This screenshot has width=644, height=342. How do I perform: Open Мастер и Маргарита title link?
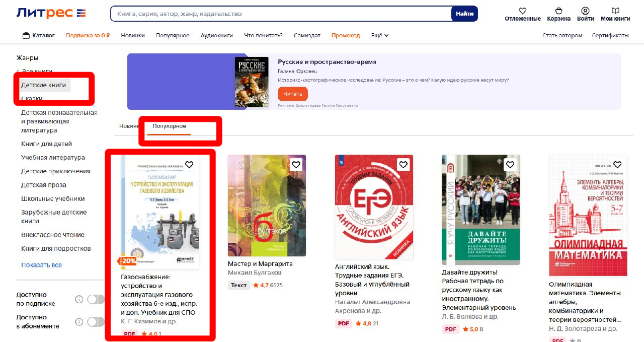(260, 263)
